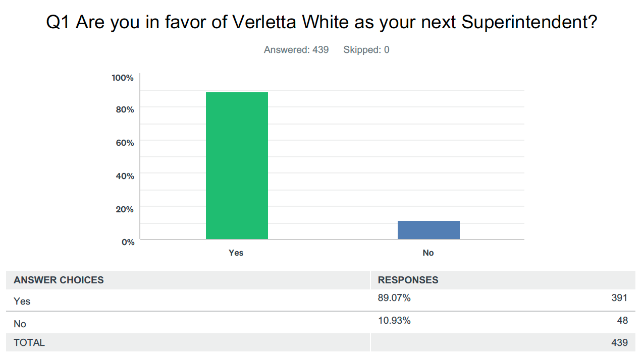The image size is (644, 360).
Task: Click the ANSWER CHOICES column header
Action: coord(59,280)
